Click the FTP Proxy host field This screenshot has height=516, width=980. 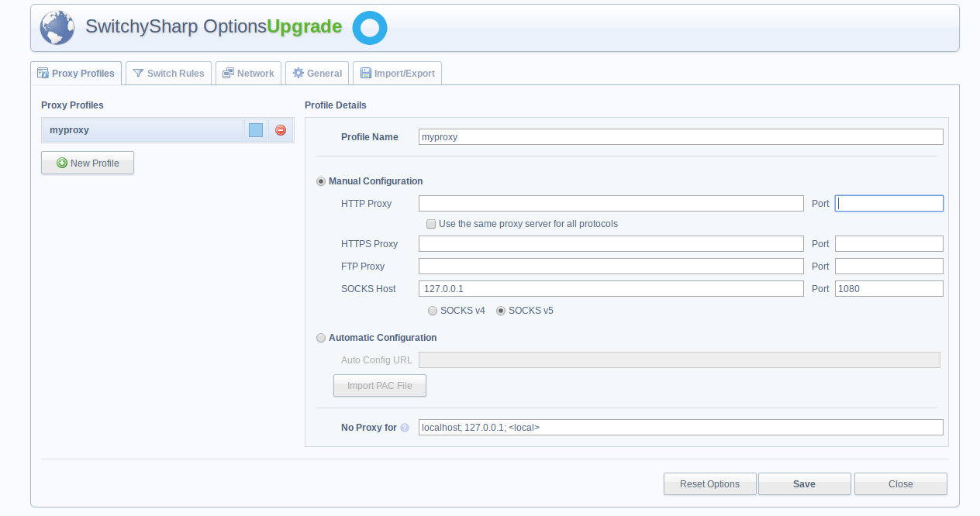click(x=611, y=267)
